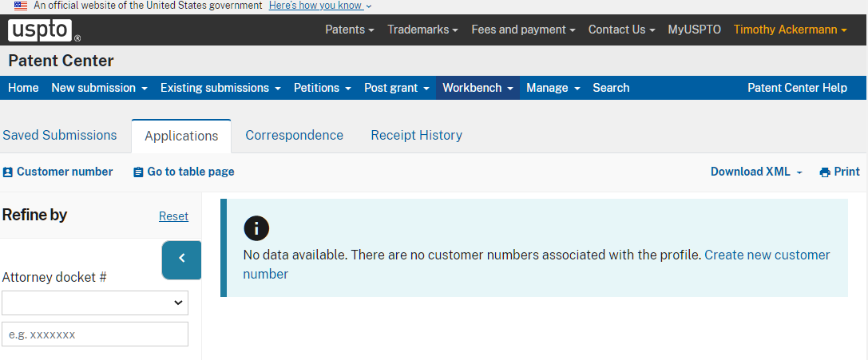Expand the Timothy Ackermann account menu
This screenshot has height=360, width=868.
point(790,30)
